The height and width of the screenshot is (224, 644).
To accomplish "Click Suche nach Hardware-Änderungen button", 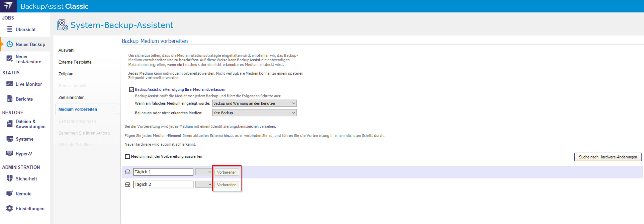I will 608,157.
